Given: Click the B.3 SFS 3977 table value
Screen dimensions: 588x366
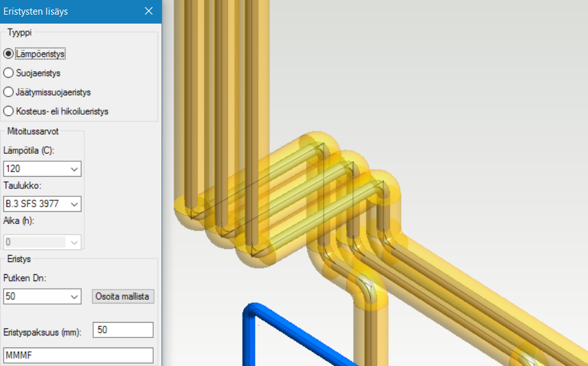Looking at the screenshot, I should [35, 204].
